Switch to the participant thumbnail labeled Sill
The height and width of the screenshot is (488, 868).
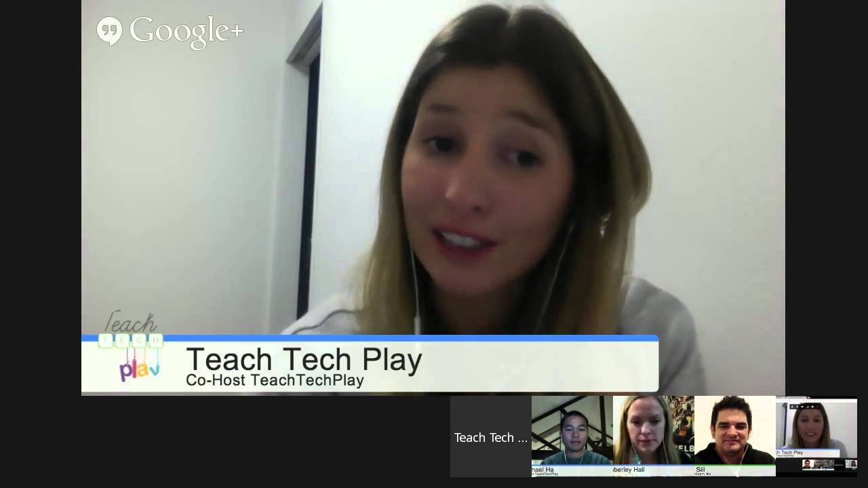pyautogui.click(x=735, y=436)
